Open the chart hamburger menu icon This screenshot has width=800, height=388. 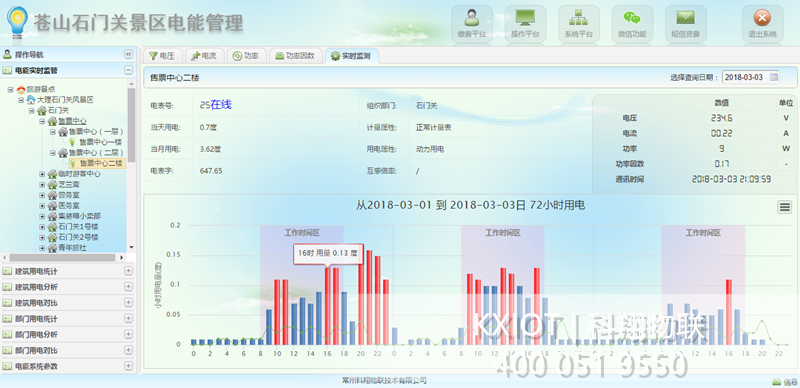click(x=785, y=207)
